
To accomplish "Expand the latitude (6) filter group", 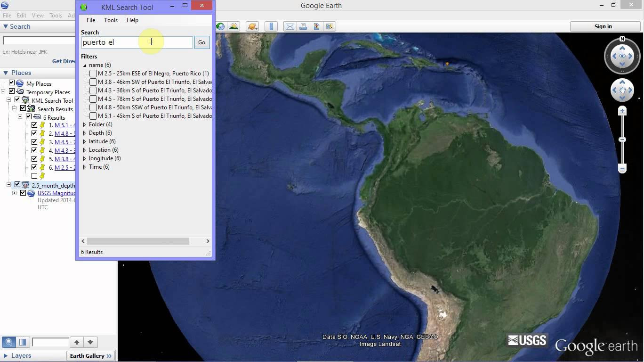I will (85, 141).
